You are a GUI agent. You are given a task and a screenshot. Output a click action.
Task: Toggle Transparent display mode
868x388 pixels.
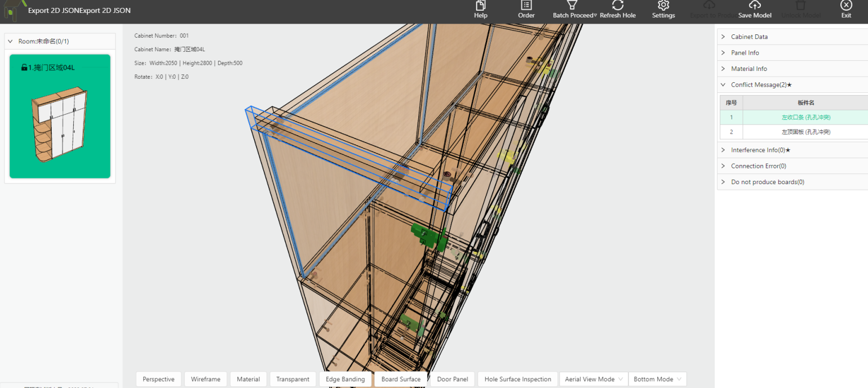pos(293,379)
